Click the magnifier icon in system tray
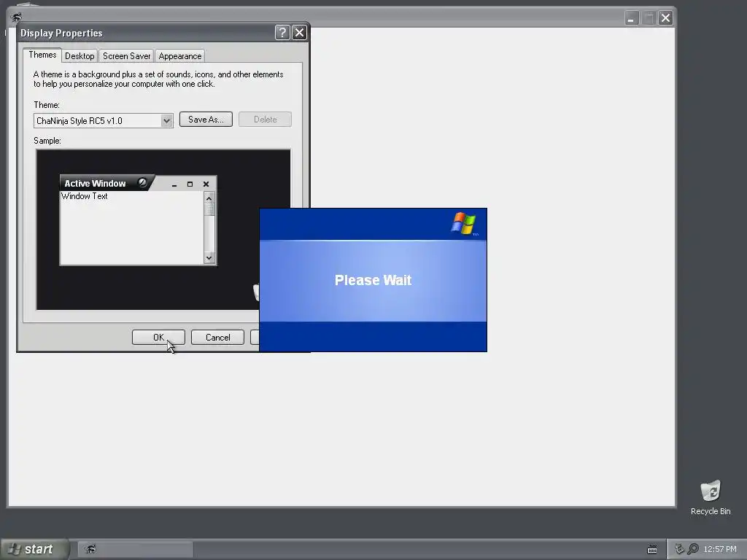 (x=693, y=549)
